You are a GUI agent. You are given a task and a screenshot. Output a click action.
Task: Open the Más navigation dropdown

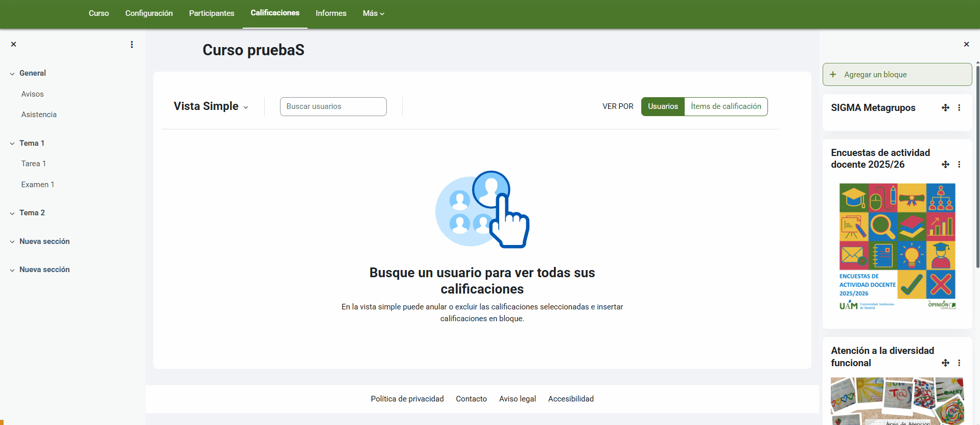[x=374, y=13]
